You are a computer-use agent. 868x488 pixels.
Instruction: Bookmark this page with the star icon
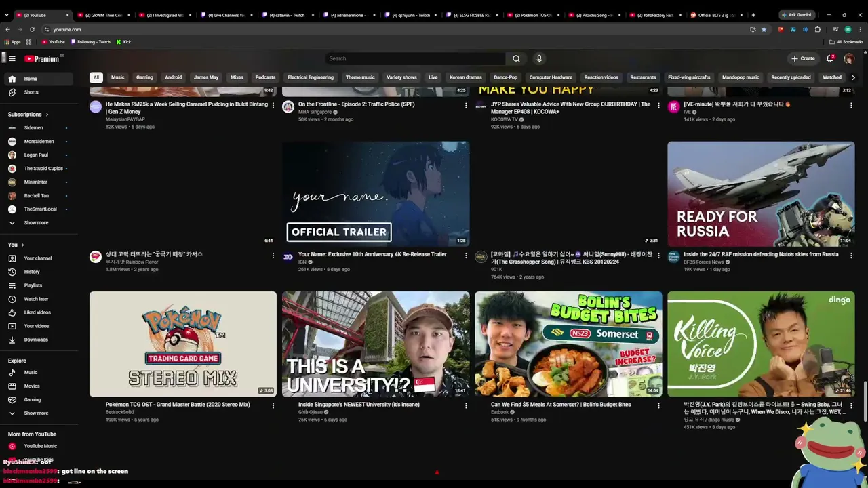pos(764,29)
